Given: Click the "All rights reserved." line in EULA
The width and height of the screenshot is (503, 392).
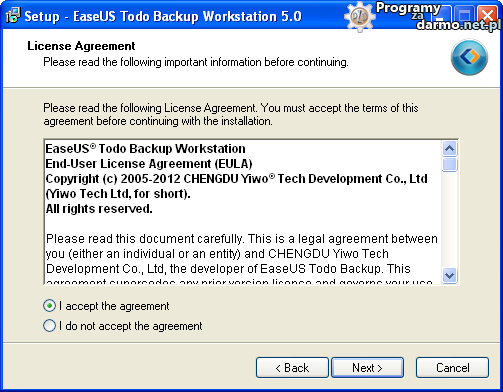Looking at the screenshot, I should 99,209.
